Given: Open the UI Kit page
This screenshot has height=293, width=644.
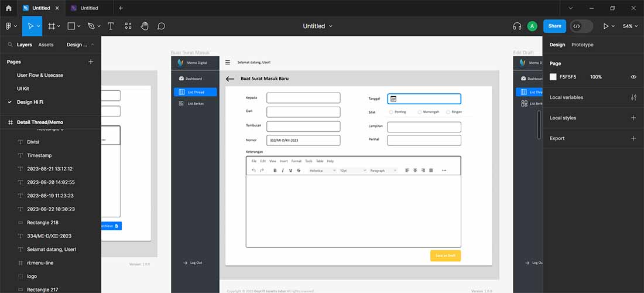Looking at the screenshot, I should click(23, 88).
